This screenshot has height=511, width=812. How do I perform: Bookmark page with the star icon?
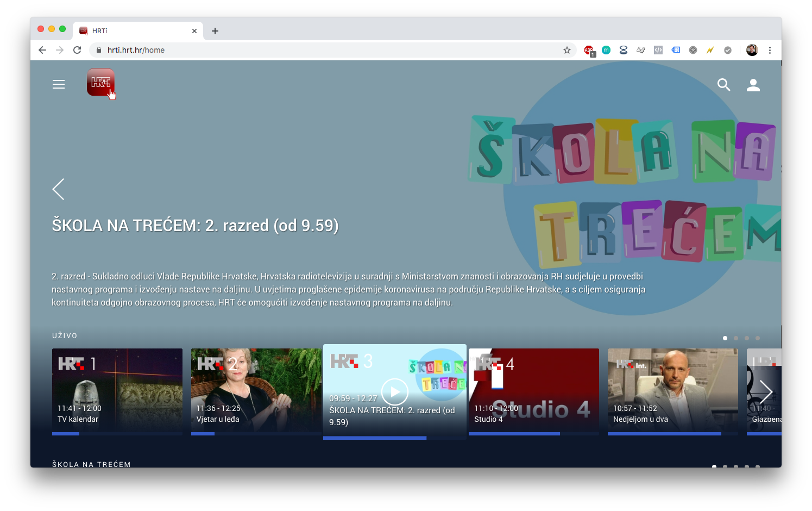pos(567,50)
